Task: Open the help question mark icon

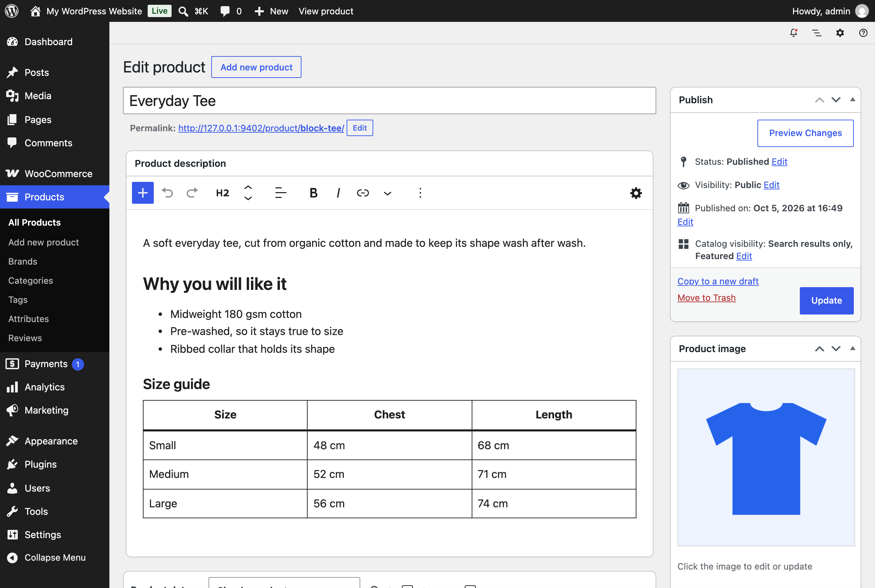Action: [x=863, y=33]
